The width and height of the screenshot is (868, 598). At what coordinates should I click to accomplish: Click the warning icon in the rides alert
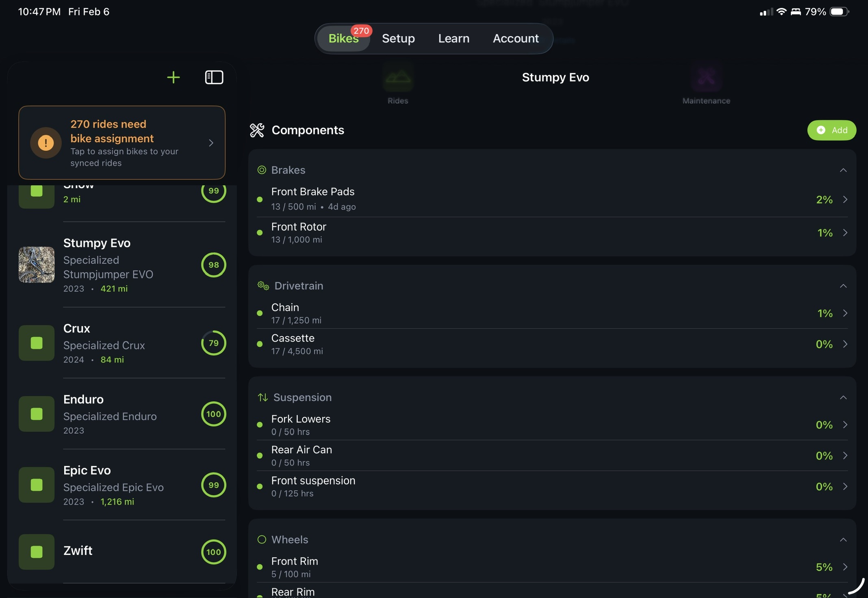coord(45,143)
